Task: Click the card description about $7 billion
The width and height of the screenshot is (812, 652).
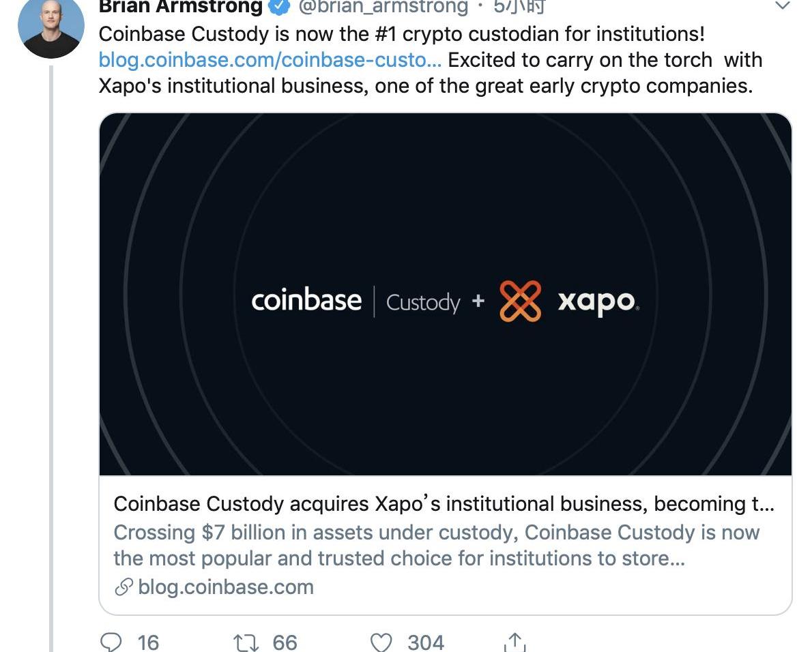Action: point(437,546)
